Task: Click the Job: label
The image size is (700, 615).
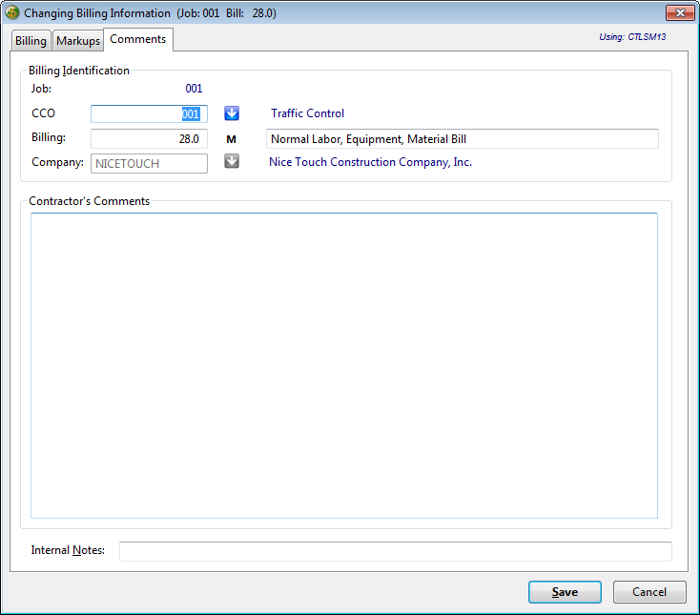Action: click(x=41, y=89)
